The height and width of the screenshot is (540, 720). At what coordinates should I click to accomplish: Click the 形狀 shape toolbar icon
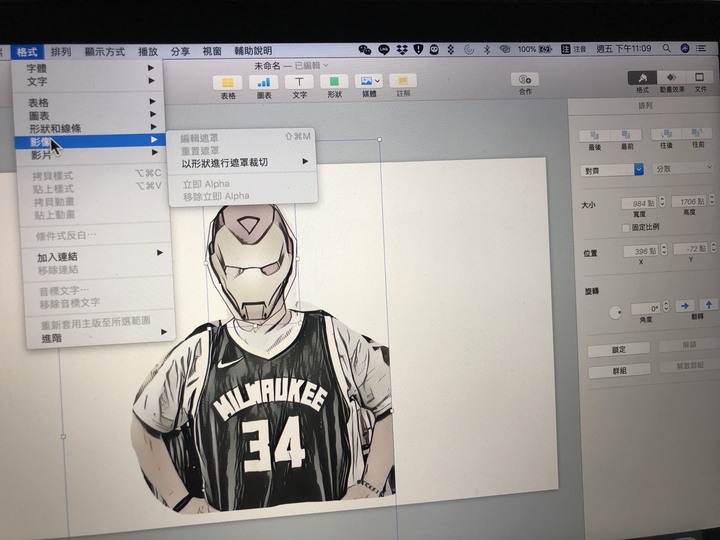pyautogui.click(x=334, y=82)
